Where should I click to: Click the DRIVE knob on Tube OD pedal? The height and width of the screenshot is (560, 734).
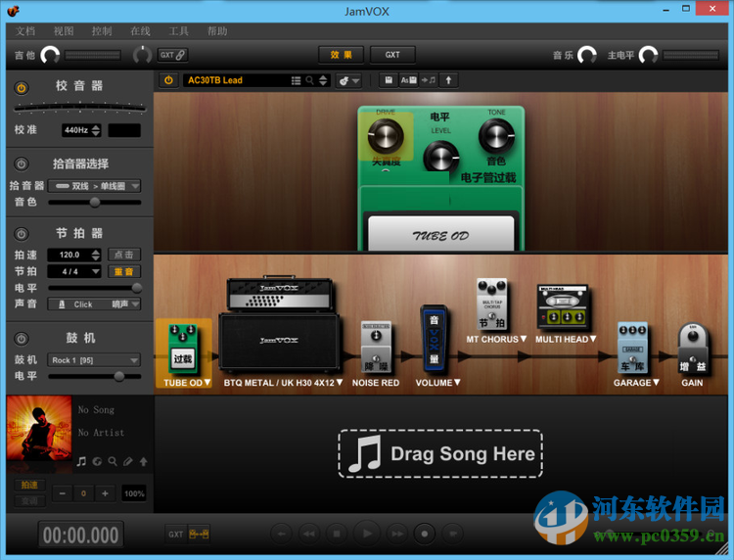click(x=386, y=136)
